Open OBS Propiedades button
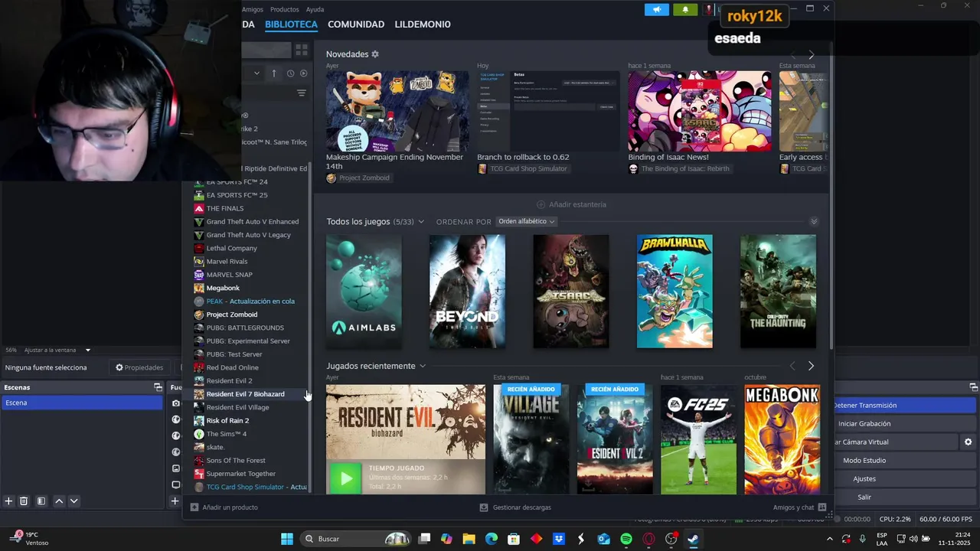 pyautogui.click(x=139, y=367)
